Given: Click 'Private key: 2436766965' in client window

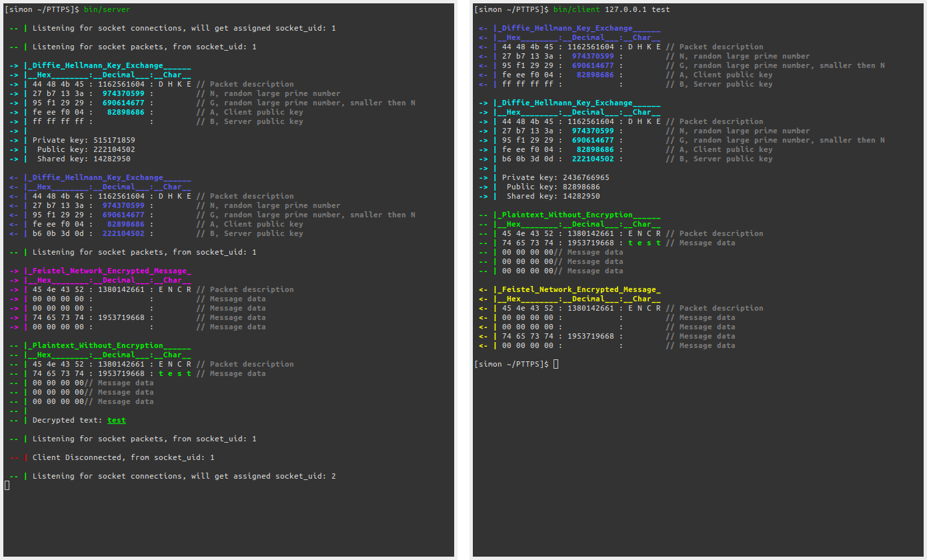Looking at the screenshot, I should 556,178.
